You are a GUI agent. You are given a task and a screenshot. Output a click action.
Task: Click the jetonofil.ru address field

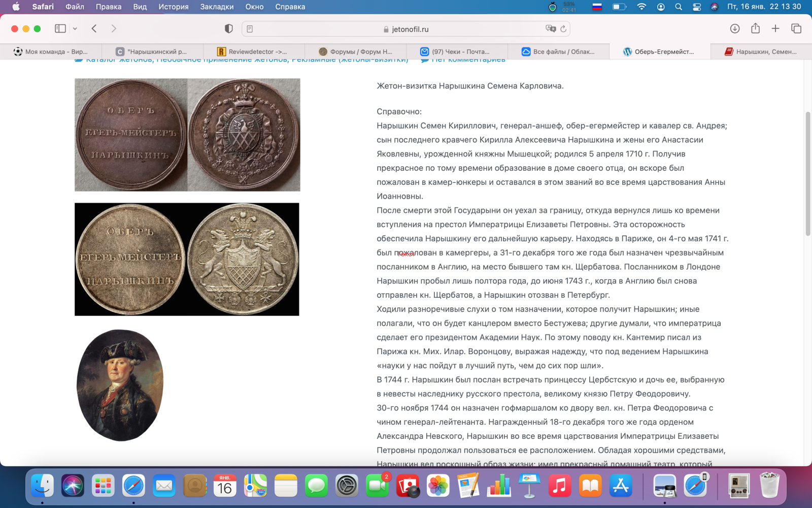click(406, 29)
